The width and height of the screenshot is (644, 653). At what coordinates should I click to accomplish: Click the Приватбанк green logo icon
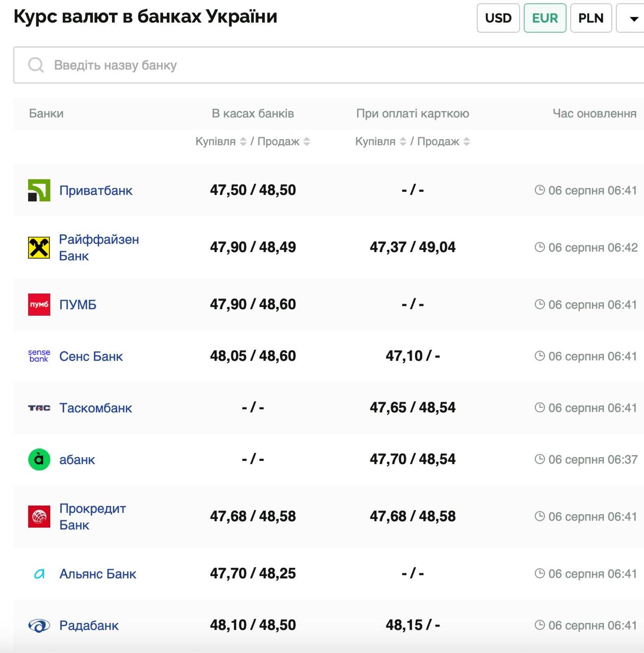(x=38, y=190)
